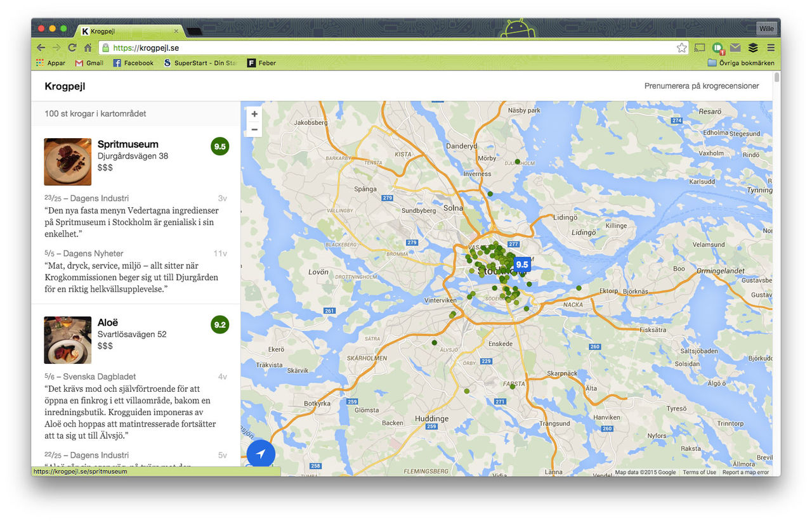Open a new tab button
The image size is (812, 521).
195,31
